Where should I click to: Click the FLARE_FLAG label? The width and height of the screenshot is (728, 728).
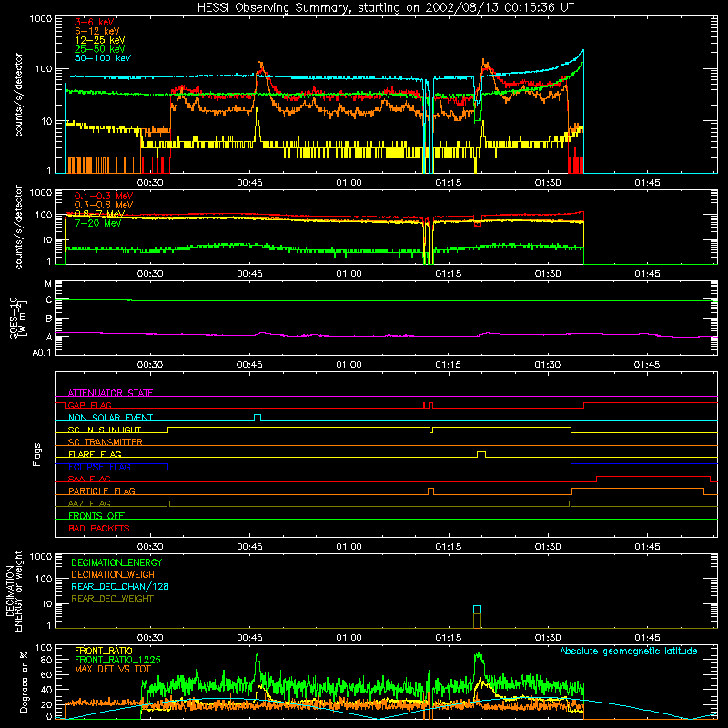(x=95, y=454)
